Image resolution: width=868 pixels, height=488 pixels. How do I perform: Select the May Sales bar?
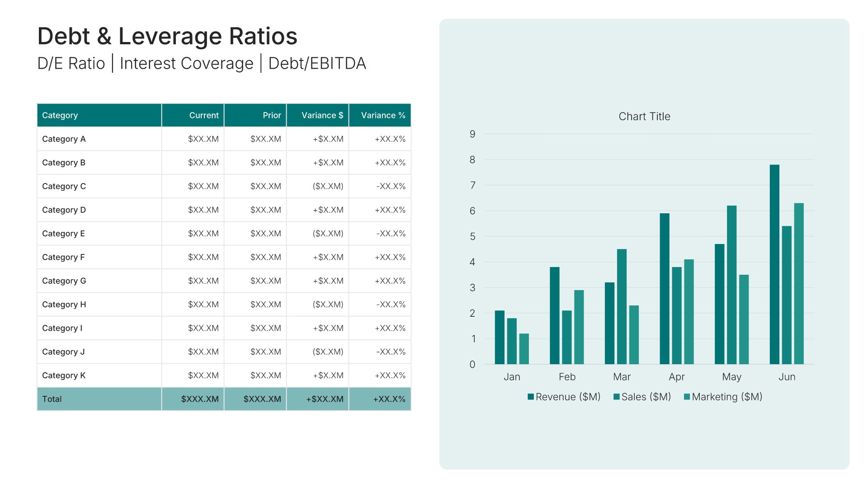tap(731, 285)
